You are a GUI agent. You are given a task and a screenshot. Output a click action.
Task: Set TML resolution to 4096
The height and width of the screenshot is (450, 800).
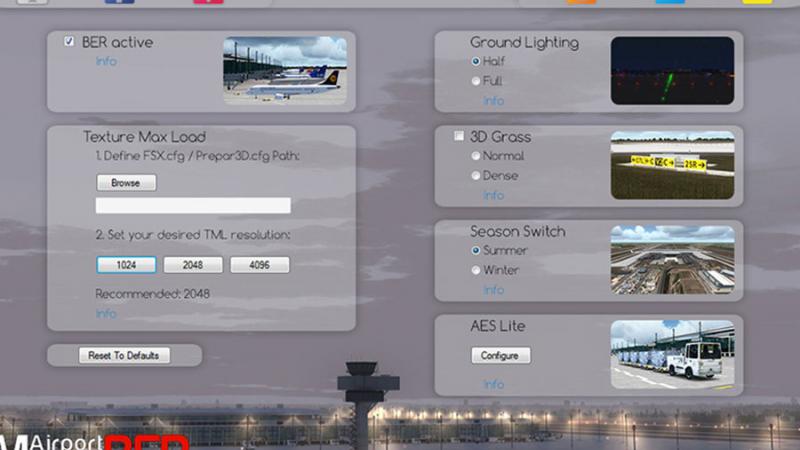tap(260, 265)
